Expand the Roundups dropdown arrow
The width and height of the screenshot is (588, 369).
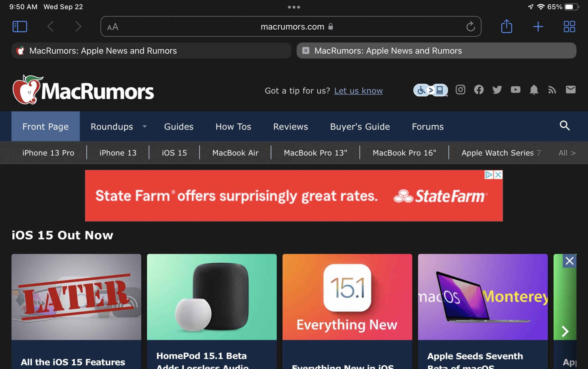pyautogui.click(x=145, y=126)
